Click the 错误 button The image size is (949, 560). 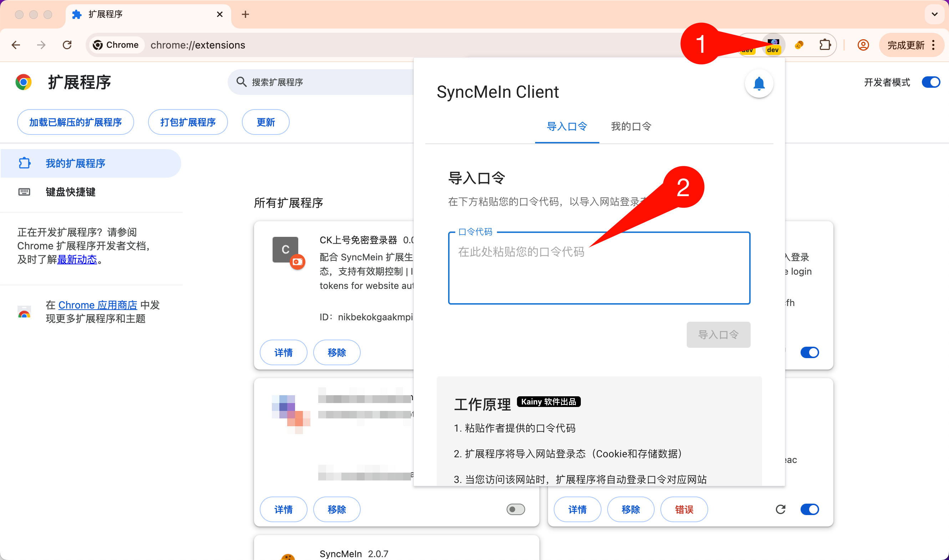684,509
